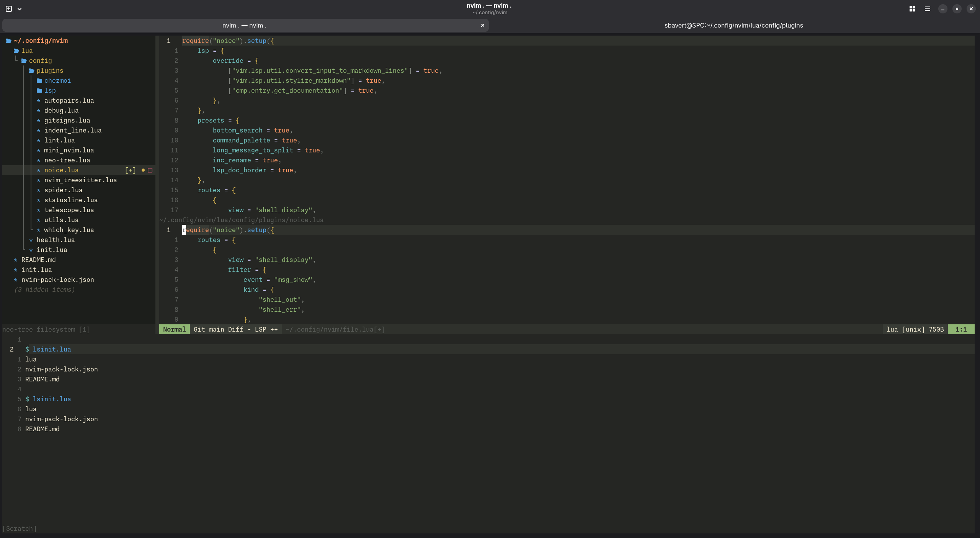The height and width of the screenshot is (538, 980).
Task: Open nvim-pack-lock.json in the file tree
Action: click(x=57, y=280)
